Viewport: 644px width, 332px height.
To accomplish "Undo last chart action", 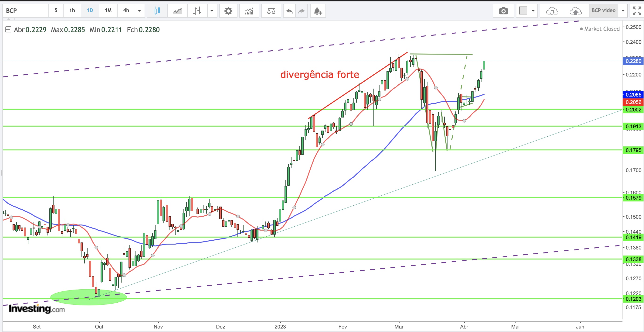I will [289, 11].
